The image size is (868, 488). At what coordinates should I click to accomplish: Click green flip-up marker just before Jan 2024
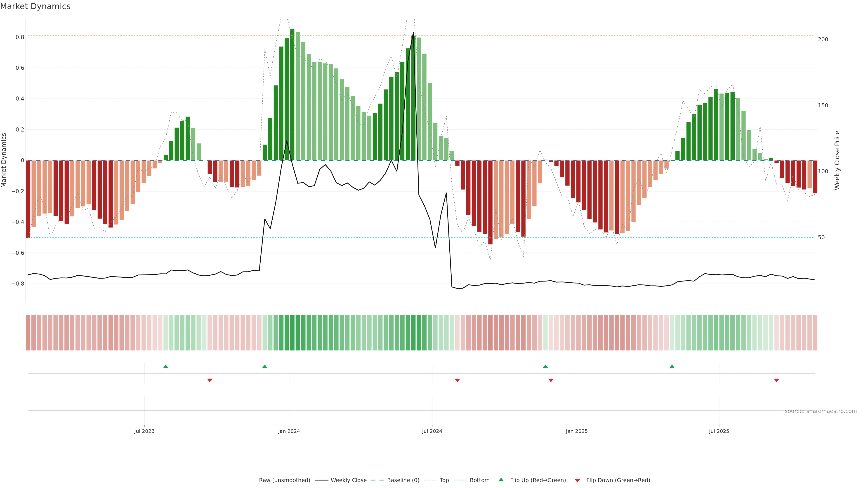pyautogui.click(x=264, y=366)
